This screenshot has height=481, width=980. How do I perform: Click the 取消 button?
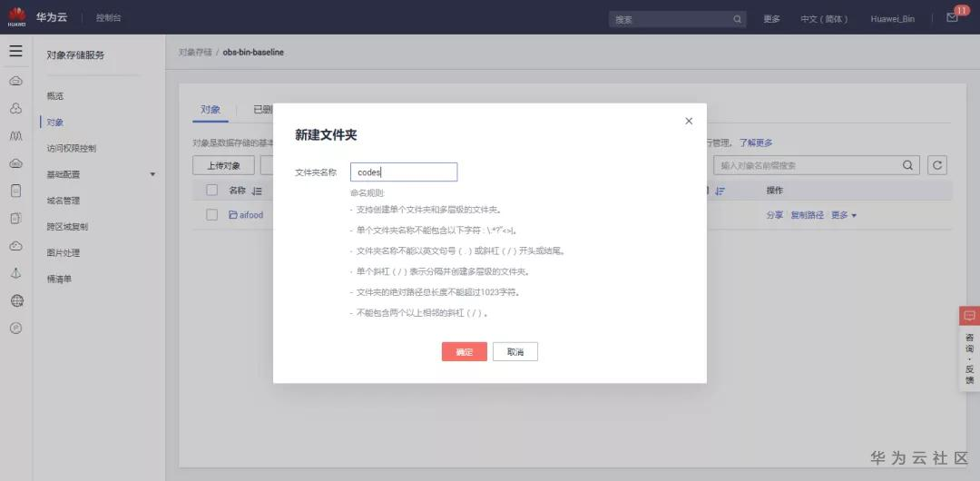[x=515, y=351]
